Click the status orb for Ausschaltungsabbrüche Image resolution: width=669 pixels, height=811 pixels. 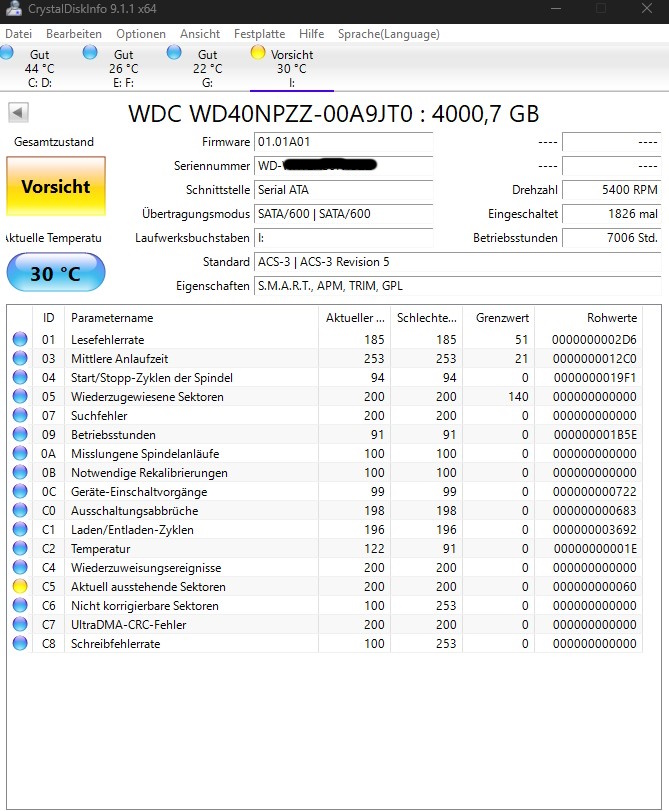pos(20,510)
